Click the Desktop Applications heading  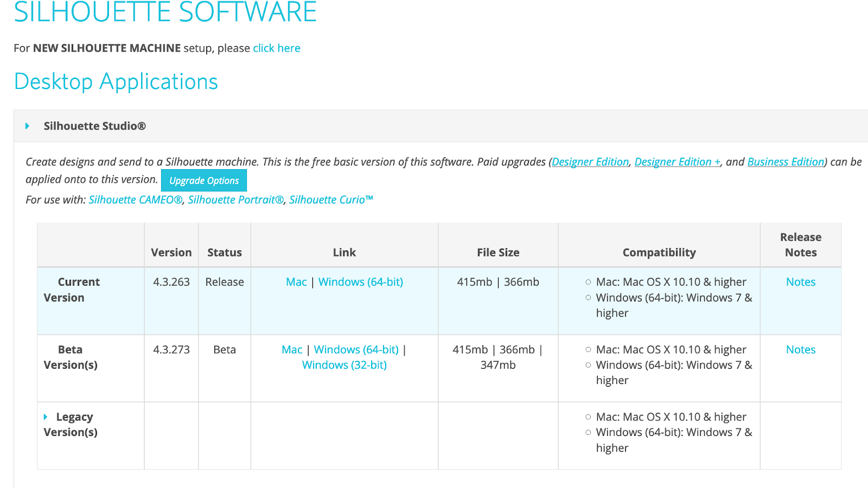(x=116, y=82)
